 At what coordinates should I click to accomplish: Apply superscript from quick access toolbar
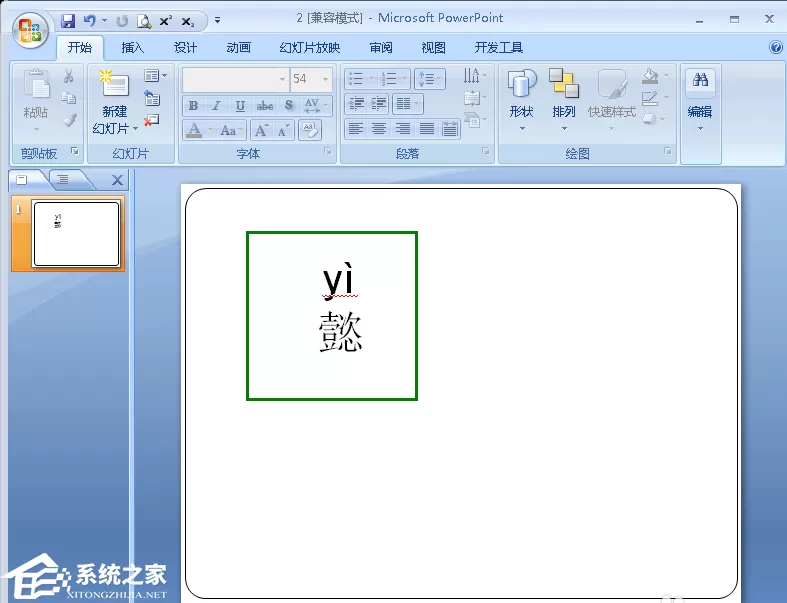coord(166,21)
